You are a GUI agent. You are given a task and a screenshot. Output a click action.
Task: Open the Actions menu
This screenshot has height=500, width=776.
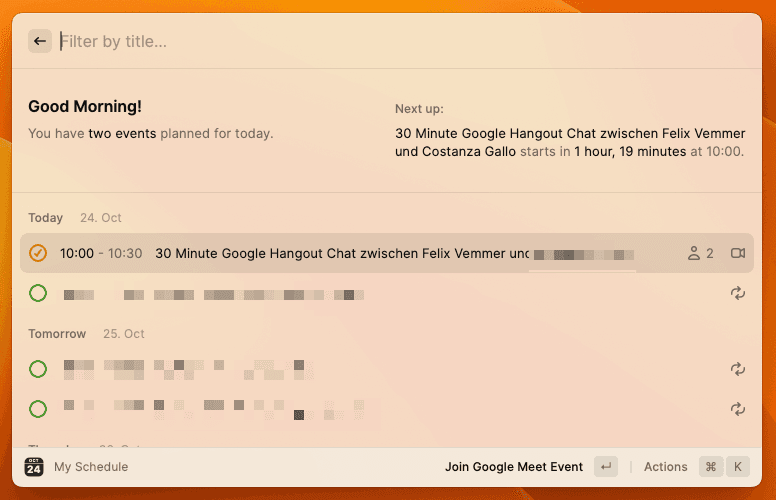[x=665, y=467]
